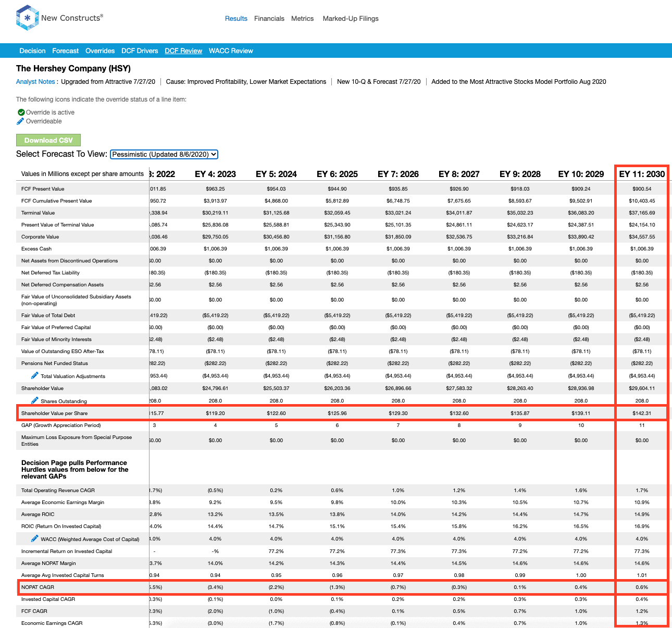The width and height of the screenshot is (672, 628).
Task: Click the EY 7: 2026 column header
Action: (398, 174)
